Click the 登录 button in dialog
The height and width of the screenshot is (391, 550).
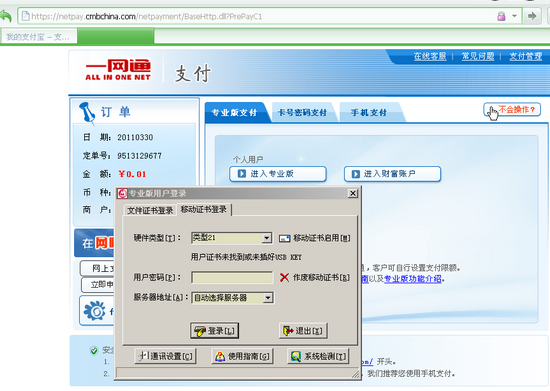[x=214, y=331]
